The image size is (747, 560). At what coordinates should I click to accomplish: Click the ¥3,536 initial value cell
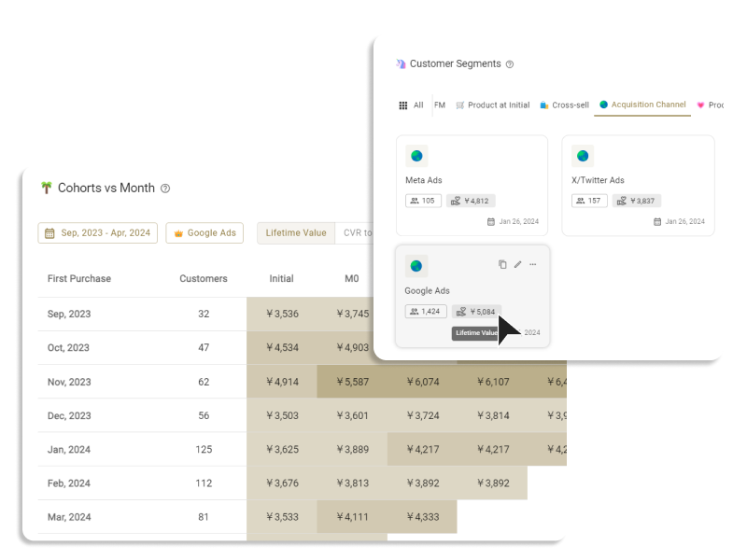pos(282,314)
